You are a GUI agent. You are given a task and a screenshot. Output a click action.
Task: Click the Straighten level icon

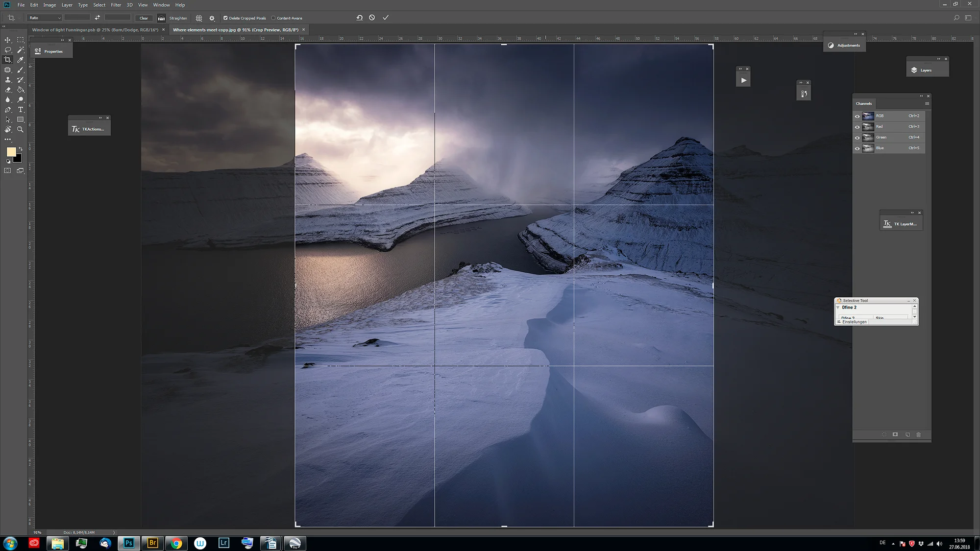click(161, 18)
